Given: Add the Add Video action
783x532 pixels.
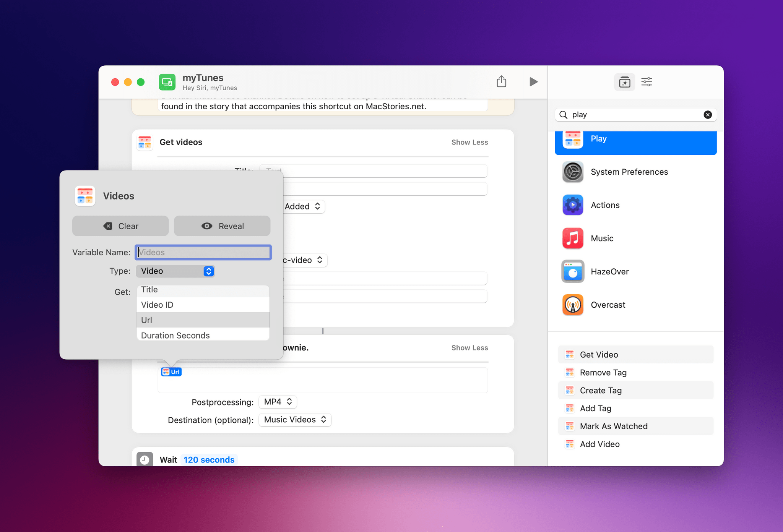Looking at the screenshot, I should [x=635, y=444].
